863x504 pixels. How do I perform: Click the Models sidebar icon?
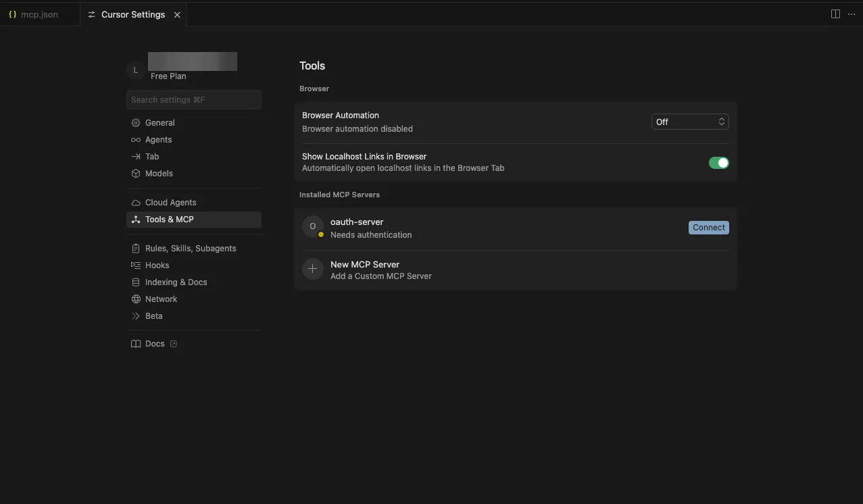(x=136, y=173)
